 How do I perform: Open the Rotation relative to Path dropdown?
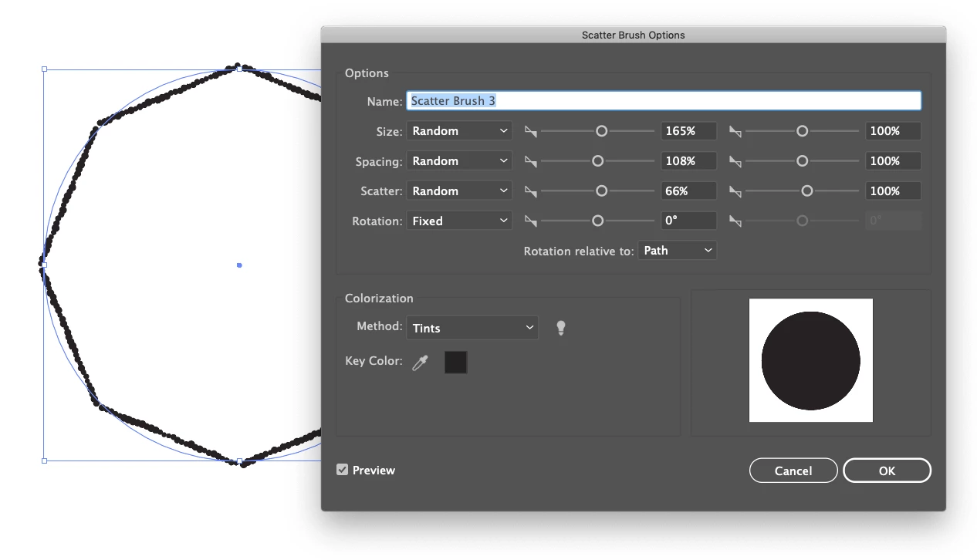(x=677, y=251)
